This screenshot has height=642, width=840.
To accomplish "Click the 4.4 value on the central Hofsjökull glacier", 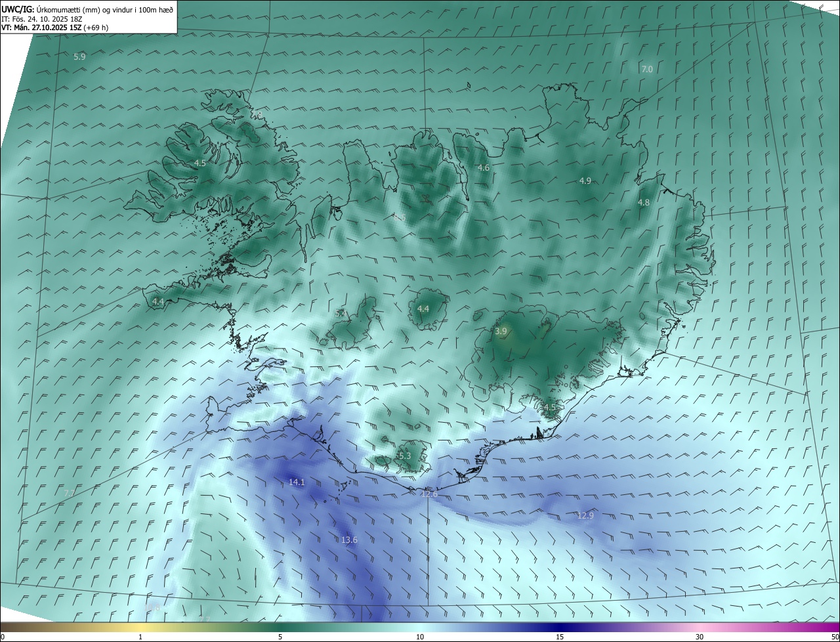I will tap(423, 309).
